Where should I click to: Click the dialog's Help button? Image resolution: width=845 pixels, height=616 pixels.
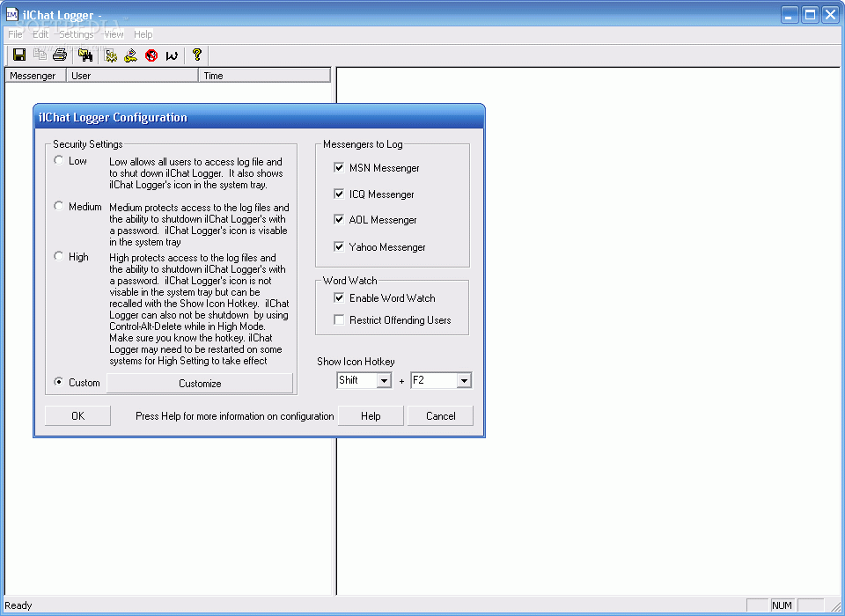pyautogui.click(x=371, y=416)
